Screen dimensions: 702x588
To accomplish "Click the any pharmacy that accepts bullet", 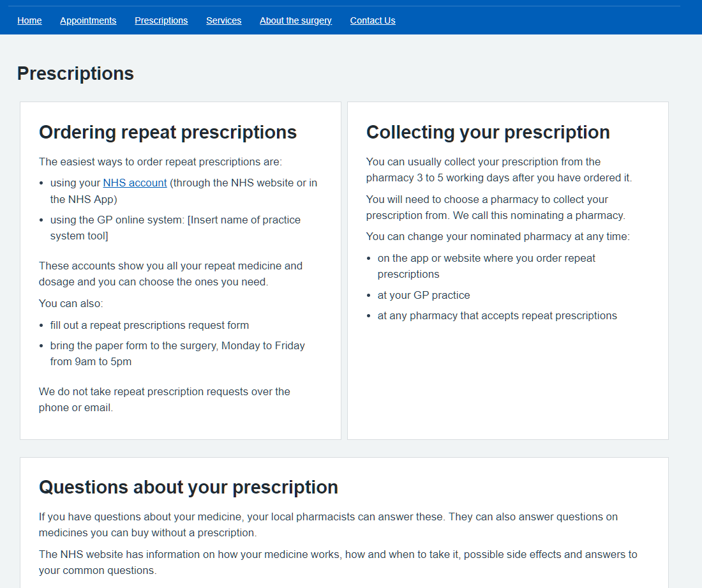I will pos(497,315).
